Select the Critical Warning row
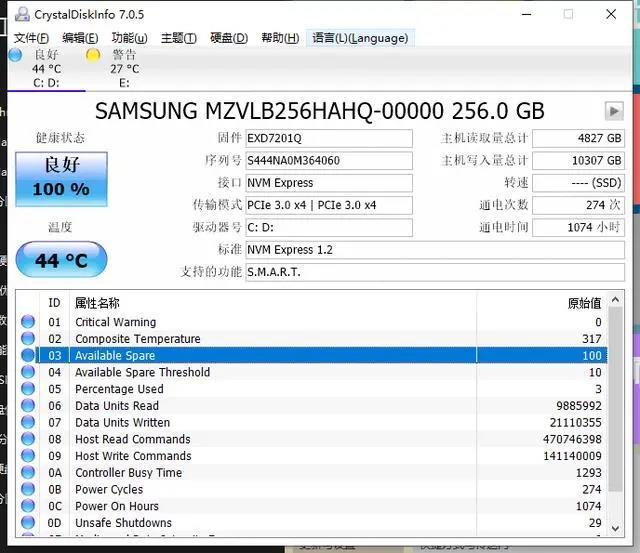 312,322
